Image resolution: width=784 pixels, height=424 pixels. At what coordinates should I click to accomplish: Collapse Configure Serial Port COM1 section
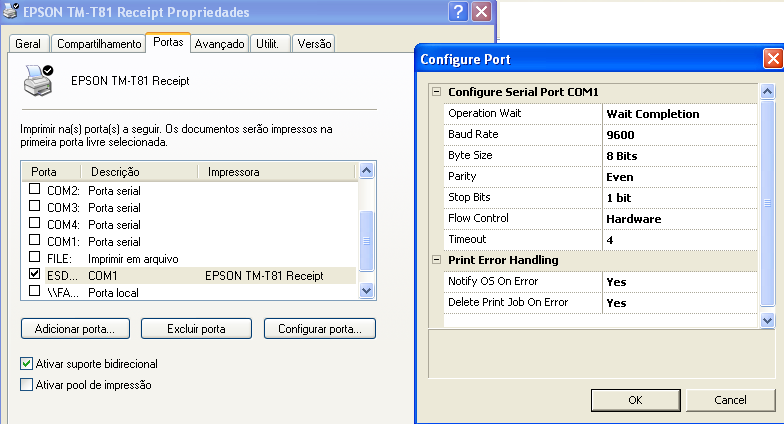[436, 92]
